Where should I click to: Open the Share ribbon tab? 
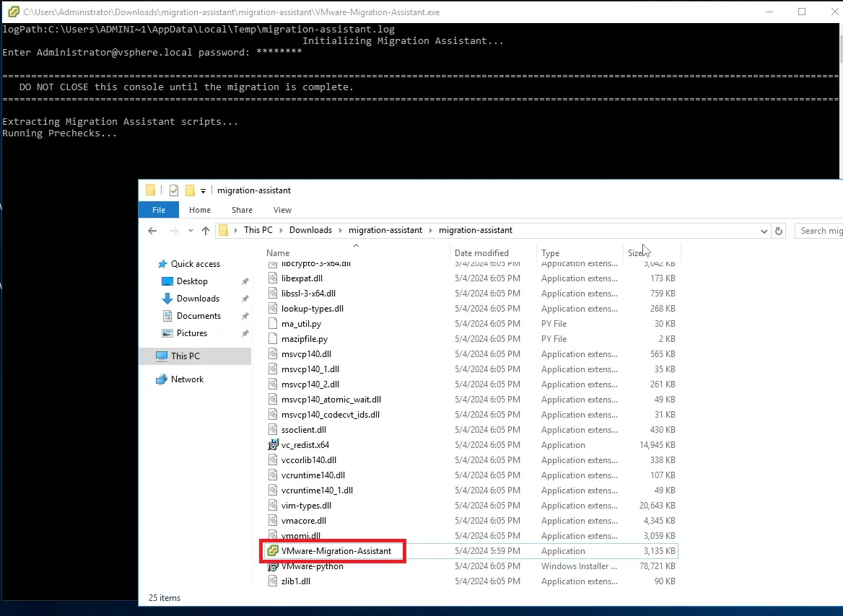(x=242, y=210)
